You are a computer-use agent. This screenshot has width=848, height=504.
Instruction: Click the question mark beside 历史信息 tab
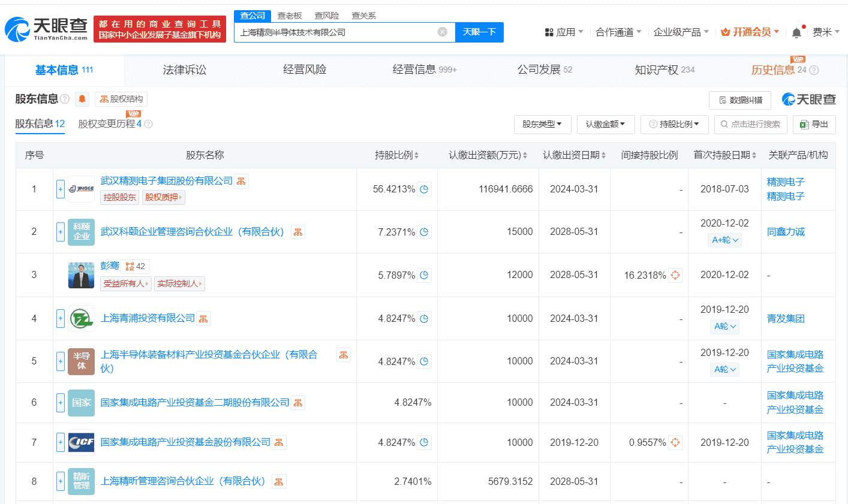[x=813, y=70]
